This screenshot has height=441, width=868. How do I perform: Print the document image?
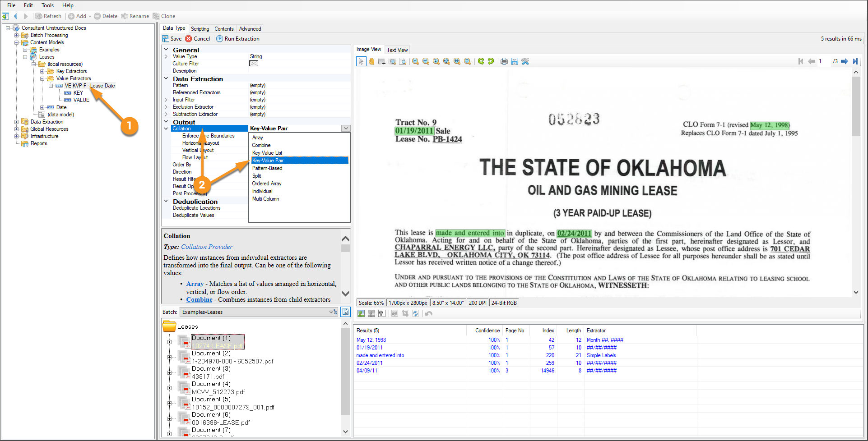504,61
